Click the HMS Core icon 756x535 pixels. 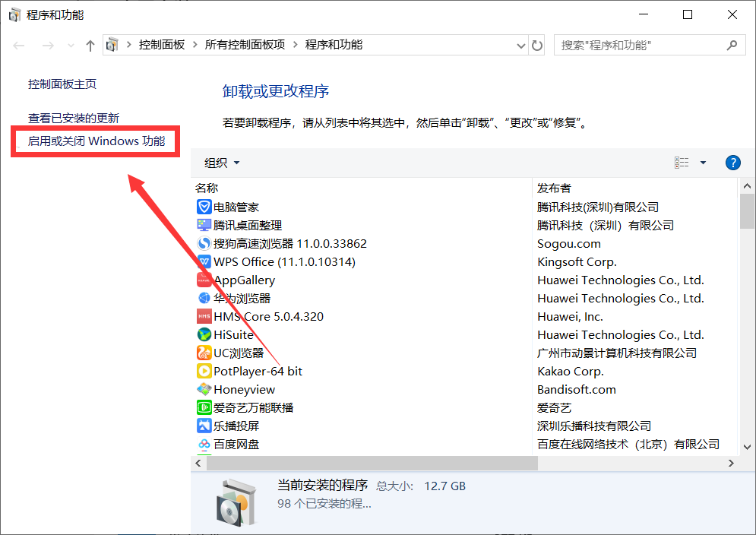[x=204, y=316]
